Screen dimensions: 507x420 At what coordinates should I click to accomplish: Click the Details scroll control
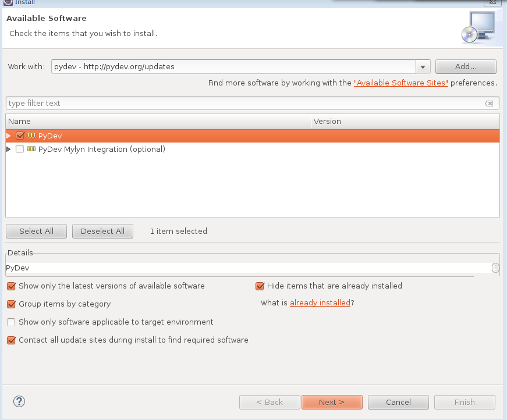coord(495,268)
